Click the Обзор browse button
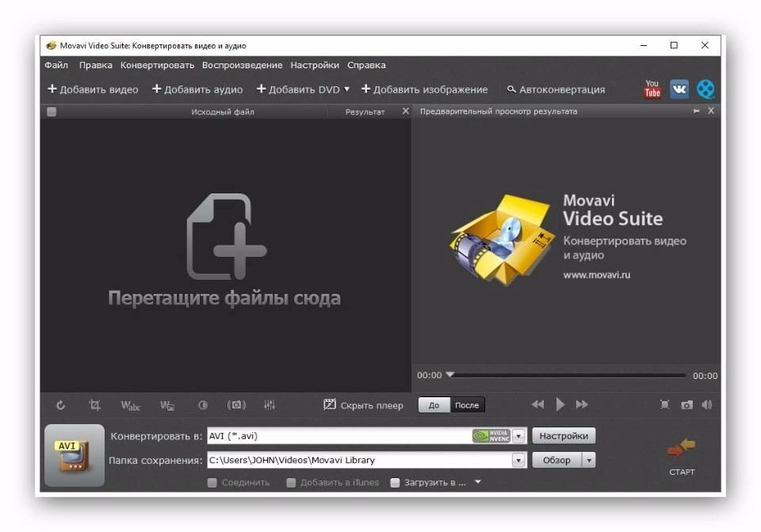761x532 pixels. 556,460
